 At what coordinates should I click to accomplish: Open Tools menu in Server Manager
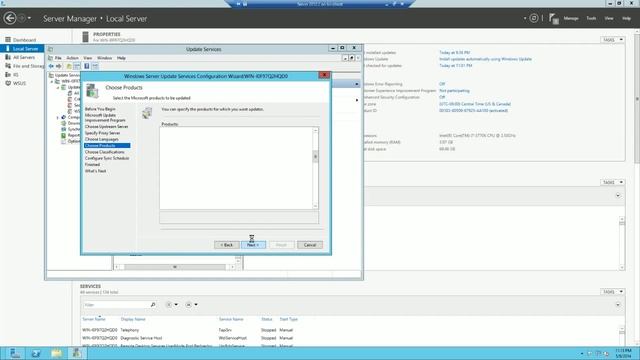tap(591, 18)
